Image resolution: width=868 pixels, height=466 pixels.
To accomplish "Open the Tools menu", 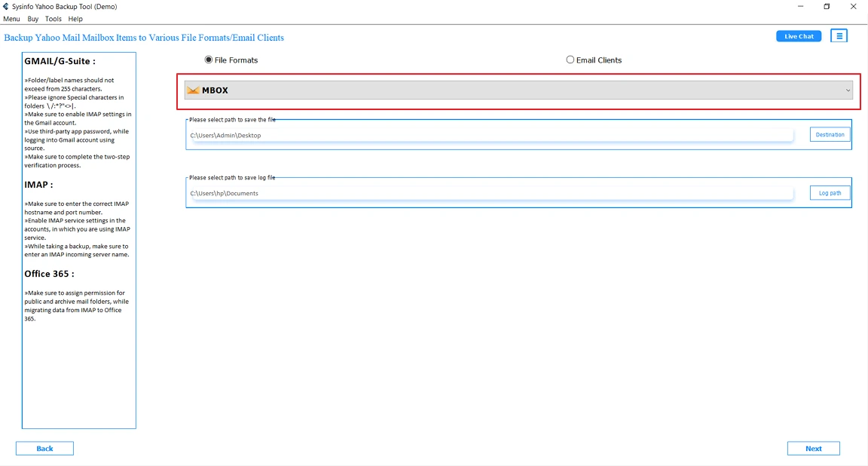I will 53,19.
